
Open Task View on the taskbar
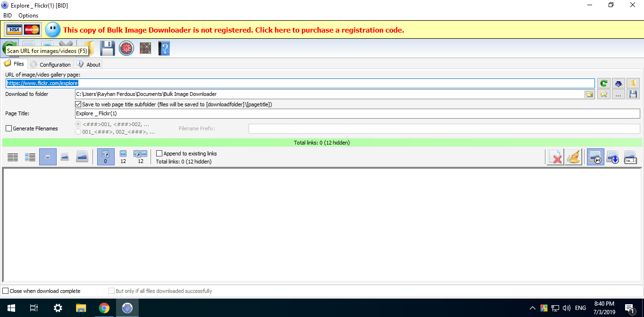click(34, 308)
